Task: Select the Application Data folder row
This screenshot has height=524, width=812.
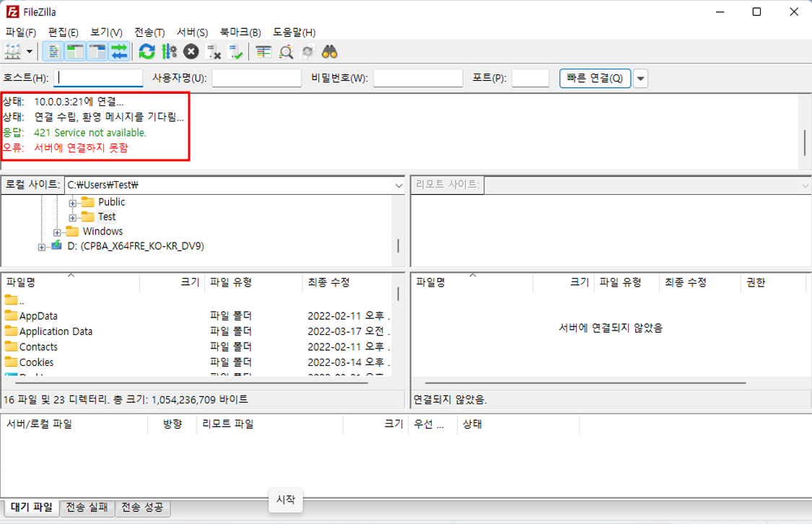Action: point(197,331)
